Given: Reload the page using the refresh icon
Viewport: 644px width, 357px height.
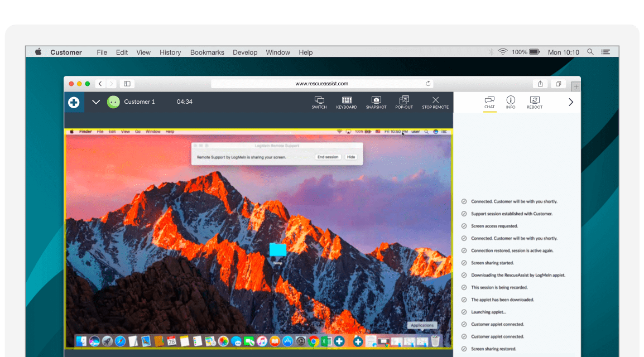Looking at the screenshot, I should 428,84.
